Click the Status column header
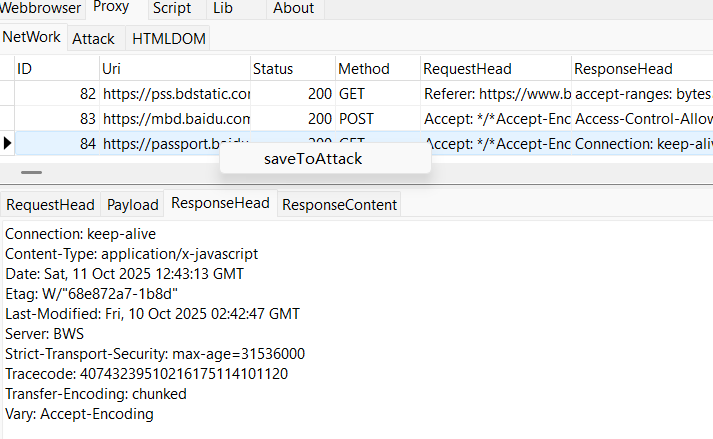Viewport: 713px width, 439px height. pos(292,69)
